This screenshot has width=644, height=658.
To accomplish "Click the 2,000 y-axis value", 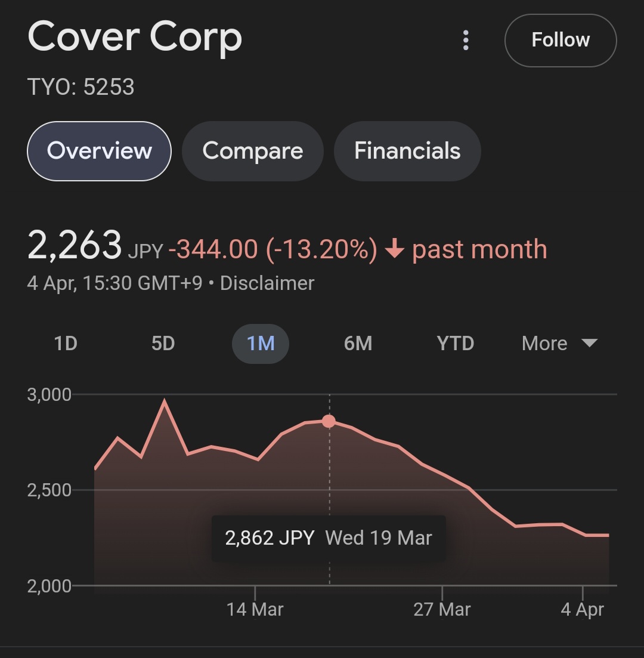I will click(x=49, y=586).
